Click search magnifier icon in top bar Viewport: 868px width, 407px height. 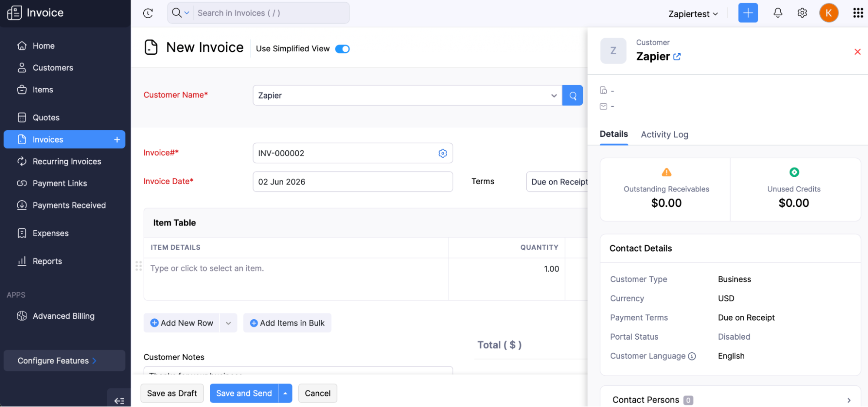point(176,13)
